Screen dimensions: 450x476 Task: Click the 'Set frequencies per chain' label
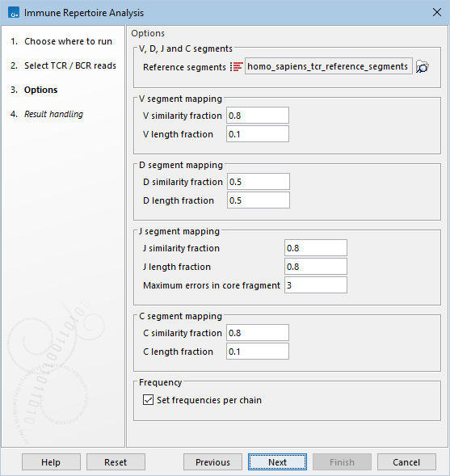click(209, 400)
